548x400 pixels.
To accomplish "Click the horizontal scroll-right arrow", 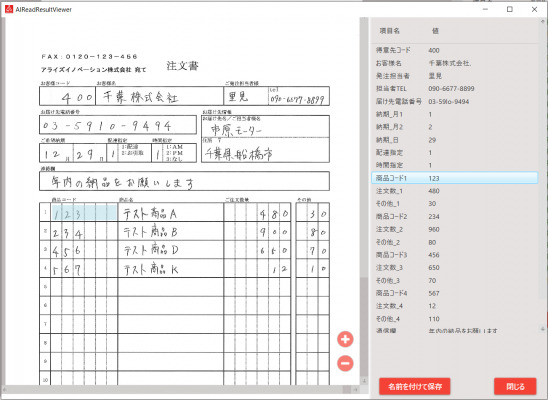I will 355,389.
